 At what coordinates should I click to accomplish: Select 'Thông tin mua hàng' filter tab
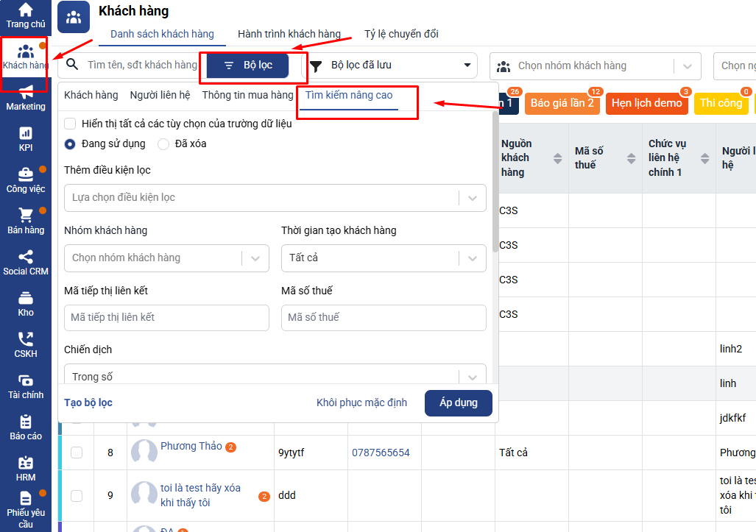(x=247, y=95)
